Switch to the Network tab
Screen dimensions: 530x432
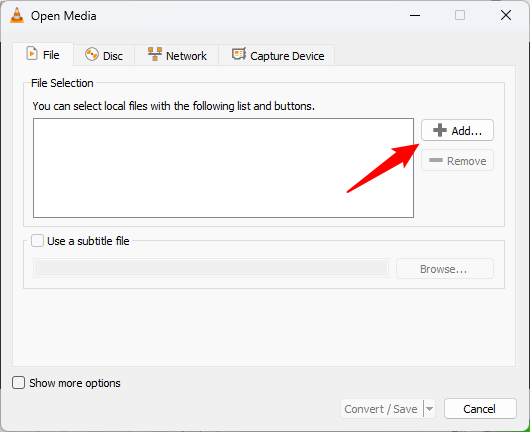(x=177, y=55)
